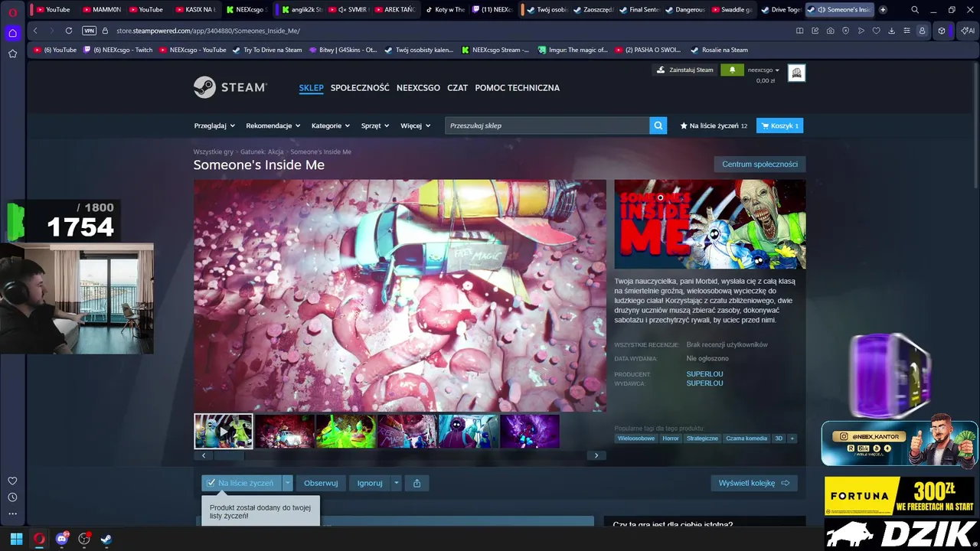This screenshot has width=980, height=551.
Task: Click the media strip scrollbar handle
Action: tap(228, 455)
